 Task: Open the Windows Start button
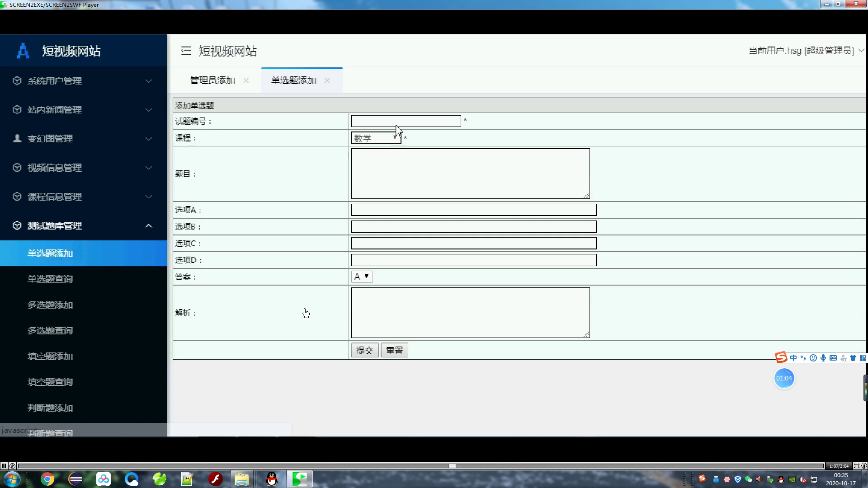[12, 479]
